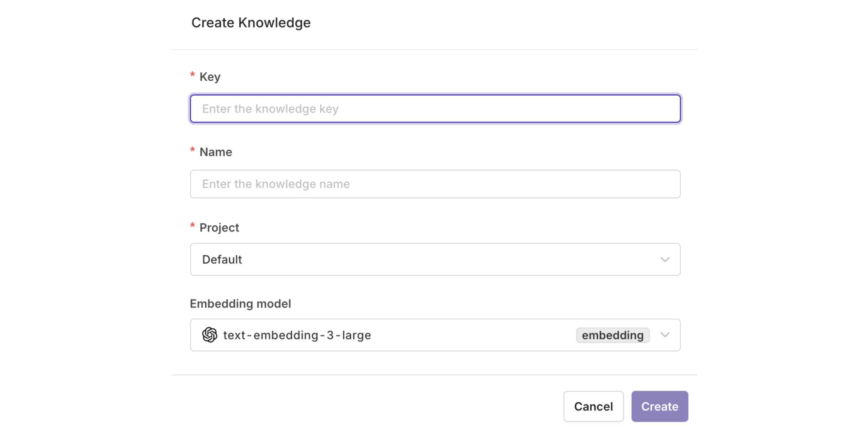Click the gray embedding tag badge

click(613, 335)
